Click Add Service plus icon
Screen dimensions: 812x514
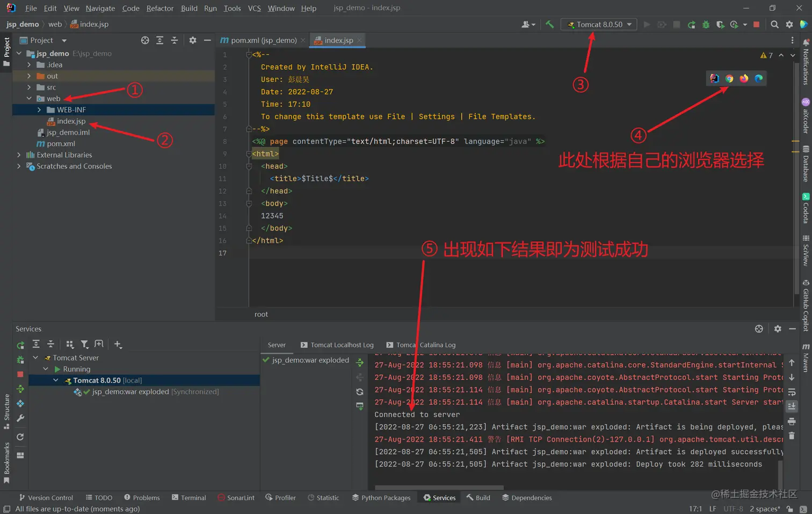(118, 344)
